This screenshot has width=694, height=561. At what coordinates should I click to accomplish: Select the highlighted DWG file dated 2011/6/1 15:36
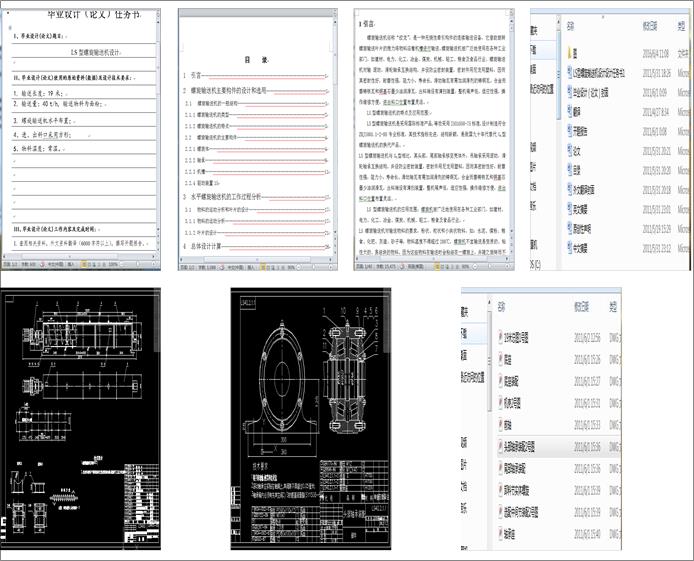click(x=559, y=446)
